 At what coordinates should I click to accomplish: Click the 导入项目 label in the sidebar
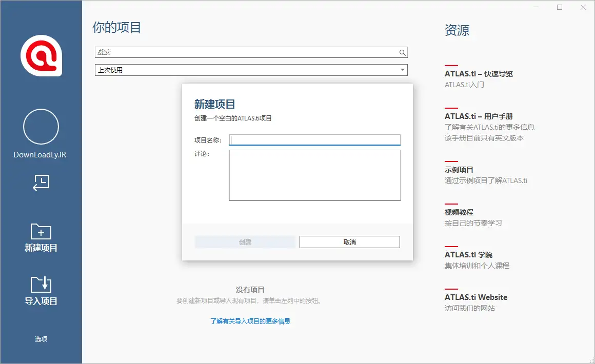(x=41, y=301)
